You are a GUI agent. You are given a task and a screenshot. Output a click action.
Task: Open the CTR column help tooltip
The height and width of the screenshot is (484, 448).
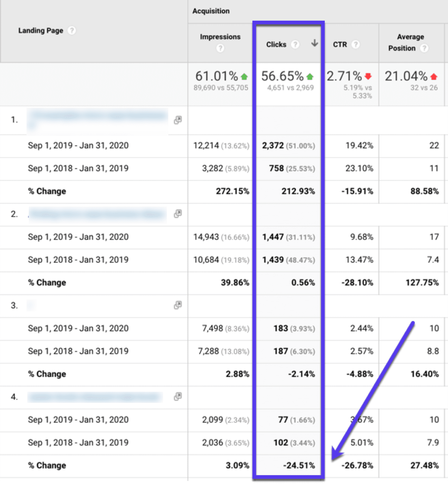pyautogui.click(x=356, y=45)
